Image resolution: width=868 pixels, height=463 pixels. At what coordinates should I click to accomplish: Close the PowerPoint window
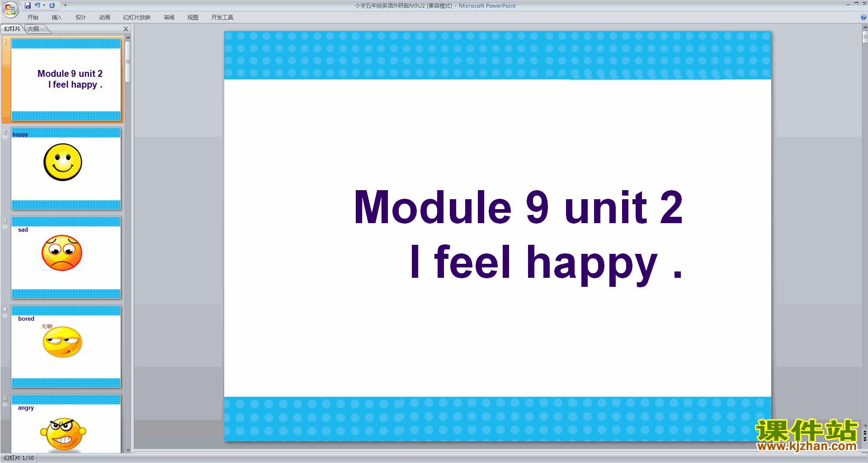[864, 4]
